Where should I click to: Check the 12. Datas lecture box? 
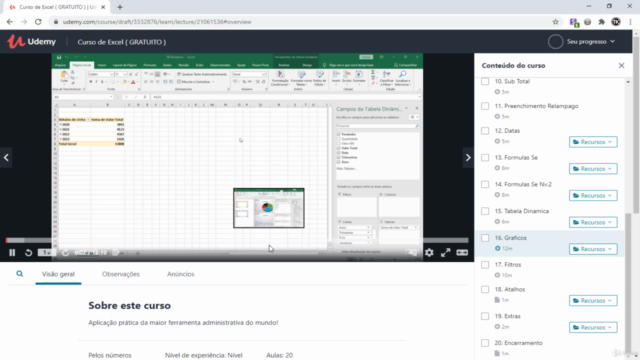pyautogui.click(x=485, y=131)
